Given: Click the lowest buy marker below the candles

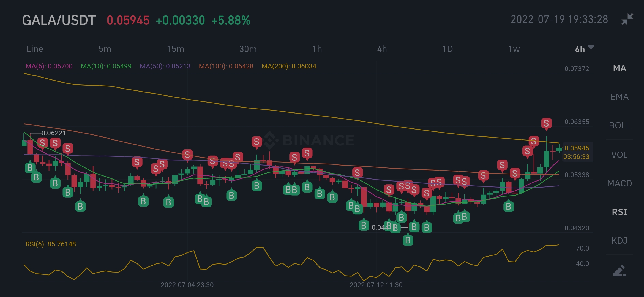Looking at the screenshot, I should [408, 240].
